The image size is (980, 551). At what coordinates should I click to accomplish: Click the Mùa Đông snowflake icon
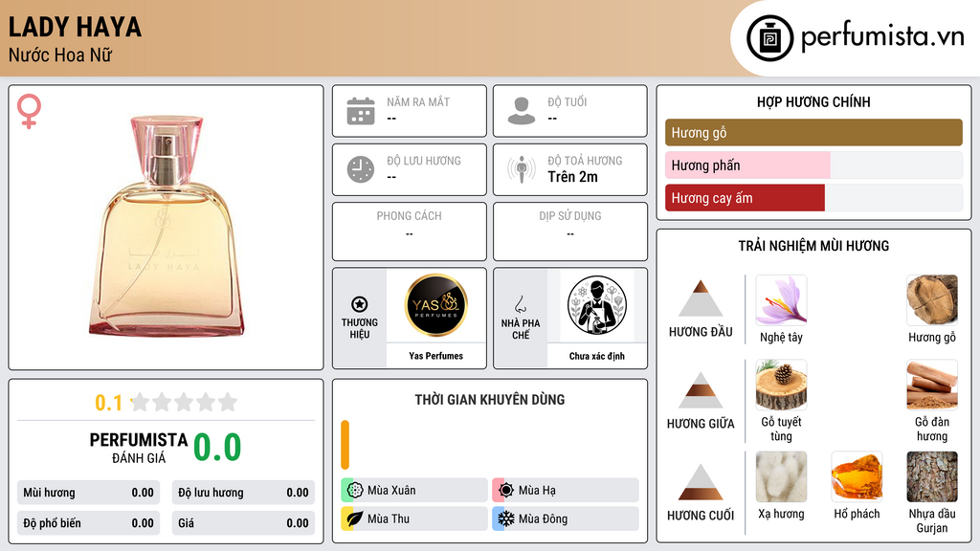click(506, 518)
